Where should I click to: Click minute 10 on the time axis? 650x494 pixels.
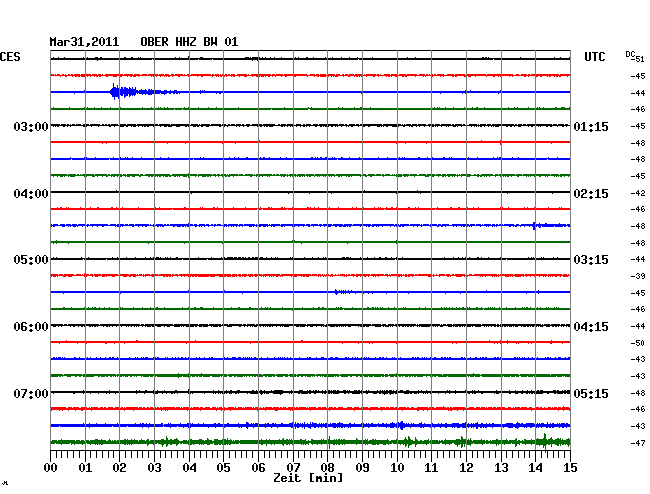click(x=397, y=467)
